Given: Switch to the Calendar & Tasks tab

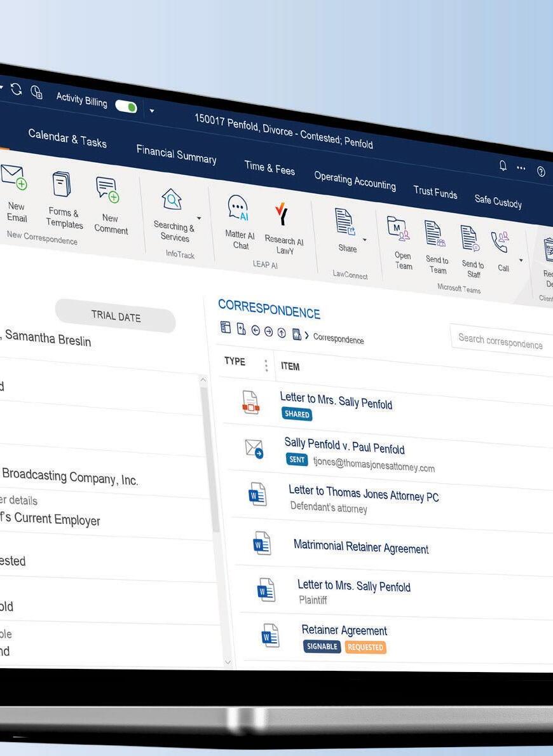Looking at the screenshot, I should tap(67, 139).
